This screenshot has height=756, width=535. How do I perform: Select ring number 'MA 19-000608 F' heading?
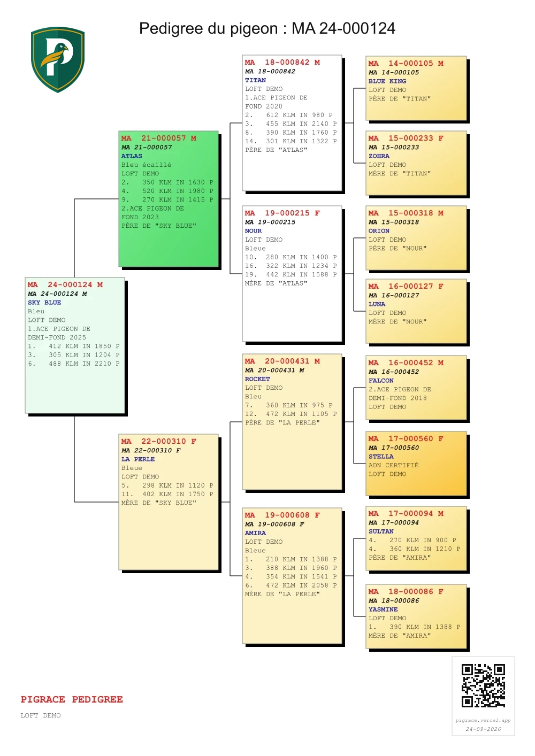[282, 515]
